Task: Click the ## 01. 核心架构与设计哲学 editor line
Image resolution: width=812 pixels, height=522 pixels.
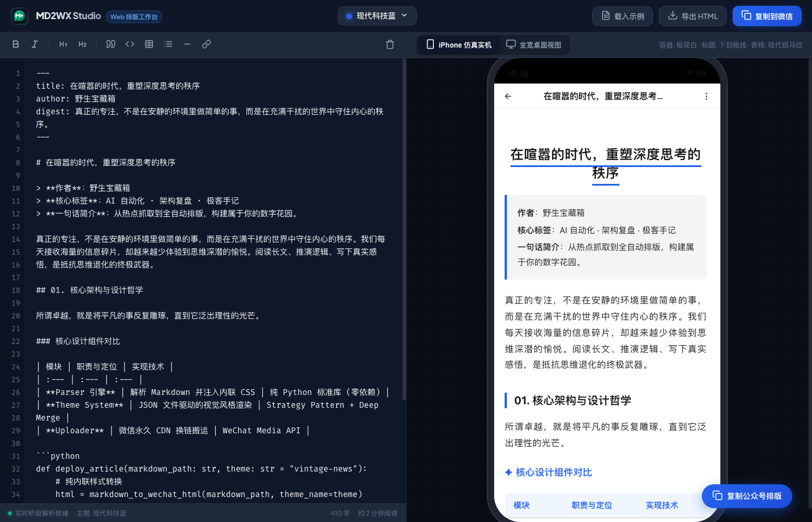Action: point(89,290)
